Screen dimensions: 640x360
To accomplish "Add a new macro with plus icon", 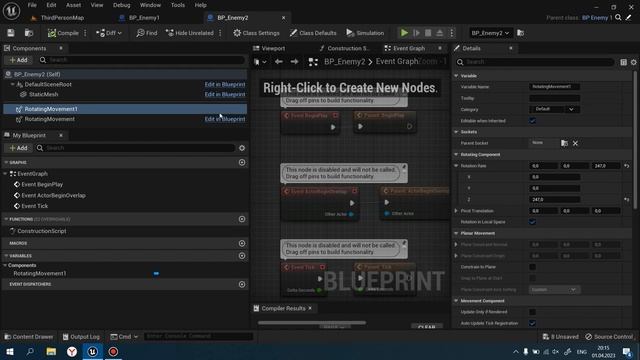I will (242, 243).
